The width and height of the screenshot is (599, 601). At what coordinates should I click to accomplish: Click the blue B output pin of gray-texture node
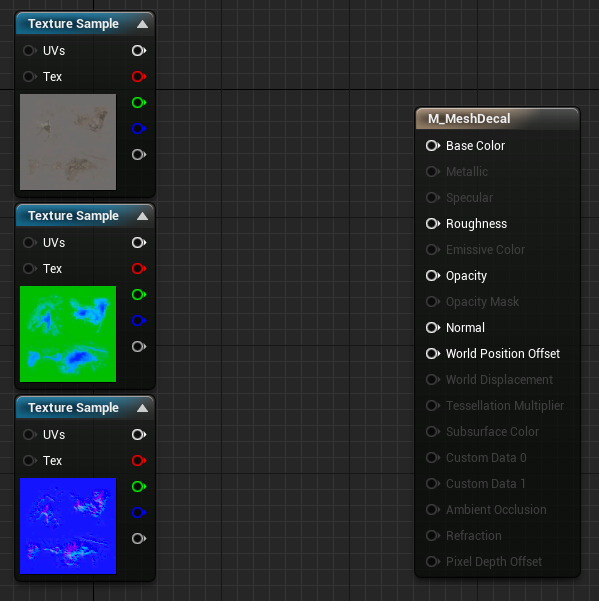click(x=139, y=128)
